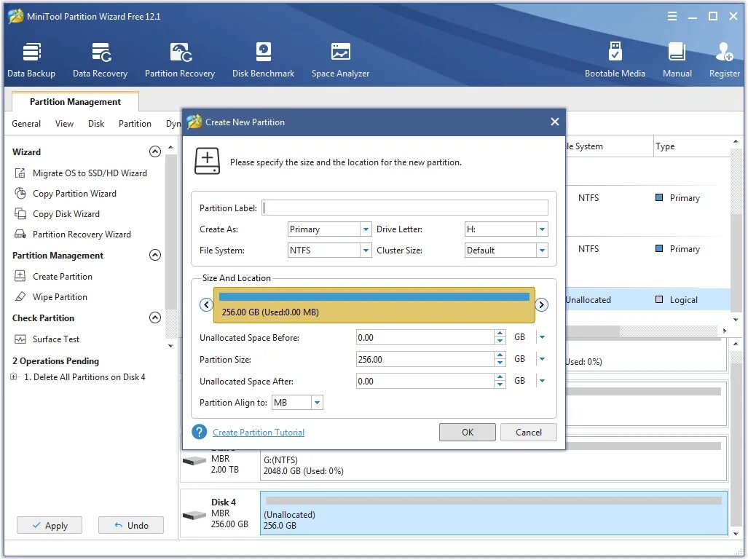This screenshot has width=748, height=560.
Task: Open Space Analyzer
Action: 341,60
